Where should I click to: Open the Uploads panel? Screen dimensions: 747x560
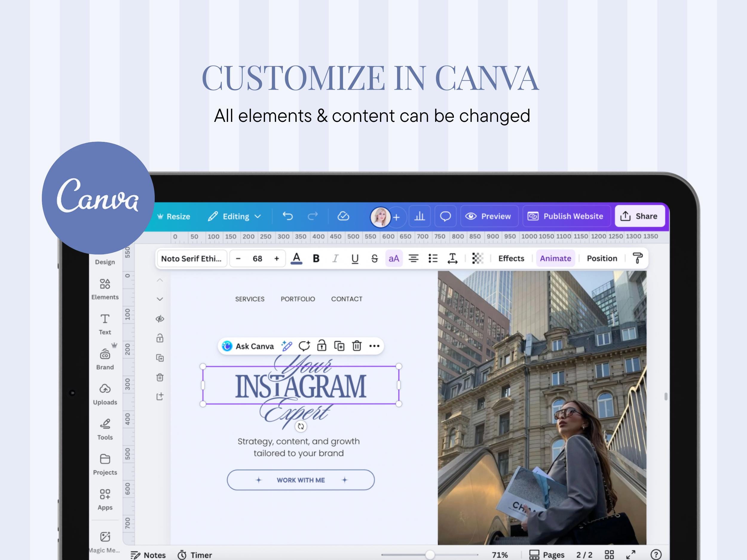point(105,394)
